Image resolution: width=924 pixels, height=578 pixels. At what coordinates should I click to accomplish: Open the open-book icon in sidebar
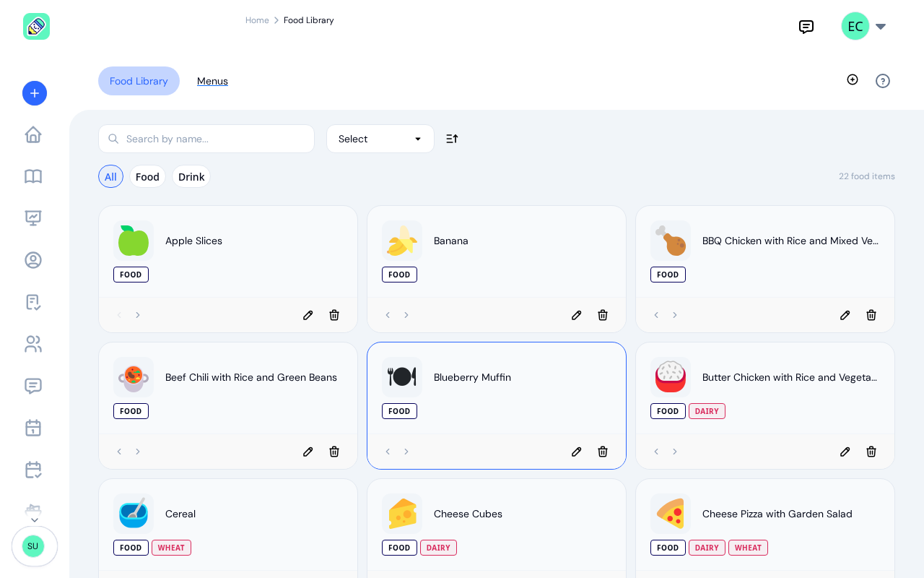(x=33, y=176)
